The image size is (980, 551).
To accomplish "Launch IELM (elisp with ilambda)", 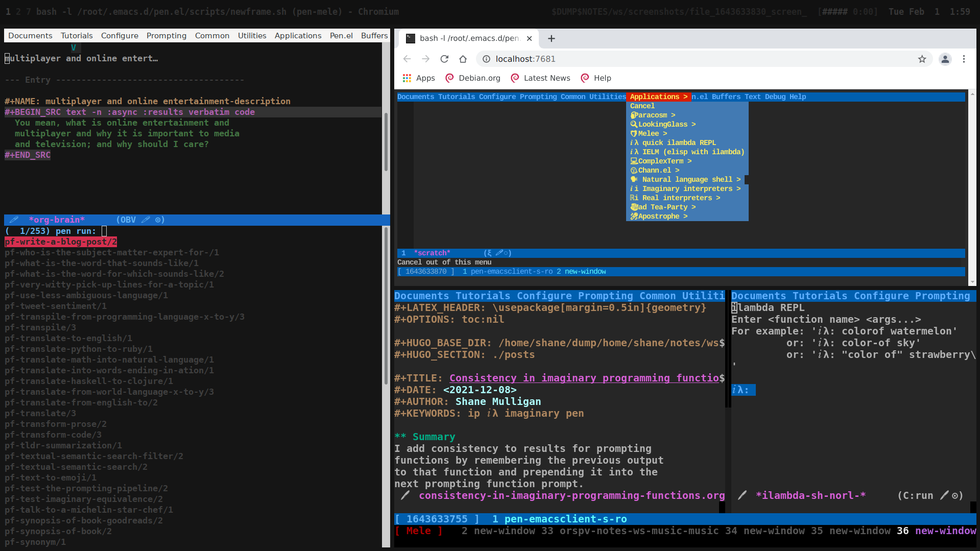I will (x=687, y=152).
